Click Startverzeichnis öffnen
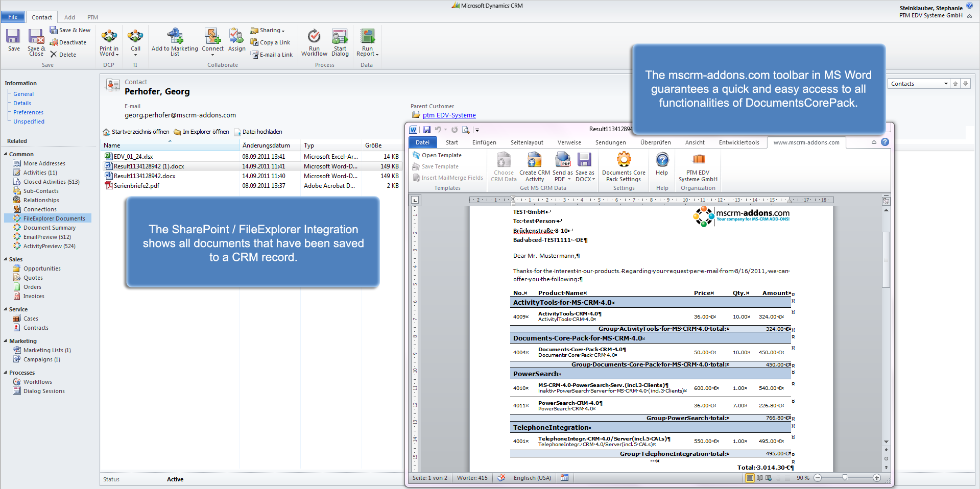Viewport: 980px width, 489px height. 136,132
